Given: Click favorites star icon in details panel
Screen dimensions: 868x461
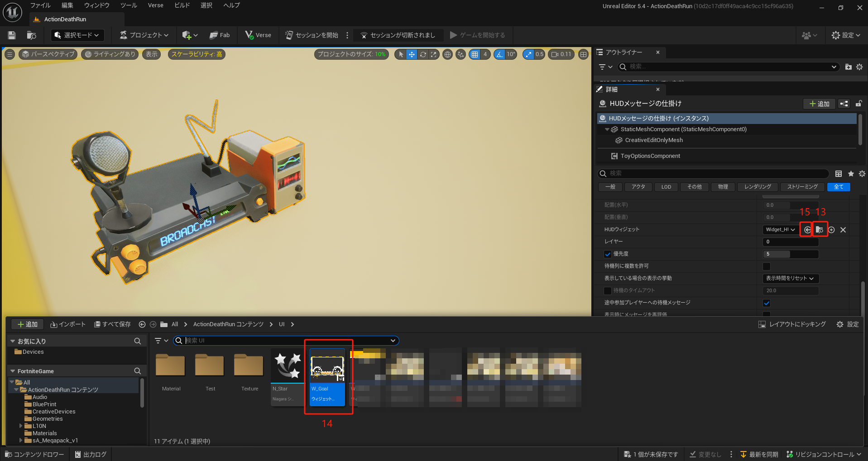Looking at the screenshot, I should click(x=851, y=174).
